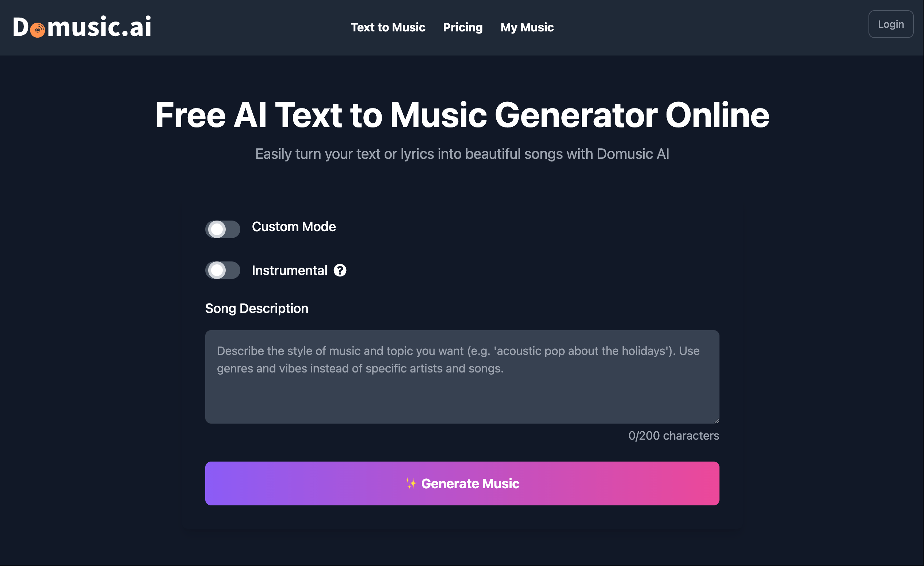
Task: Click the 'Song Description' field label
Action: 256,309
